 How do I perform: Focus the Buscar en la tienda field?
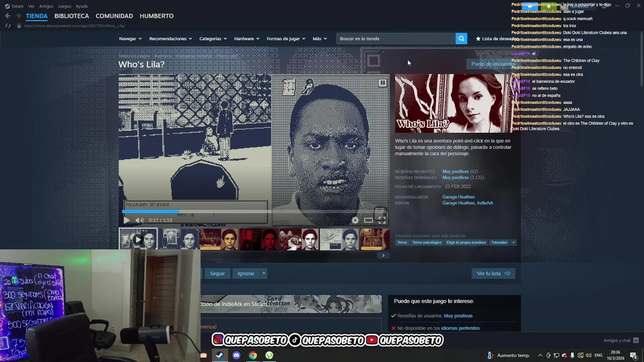[396, 39]
